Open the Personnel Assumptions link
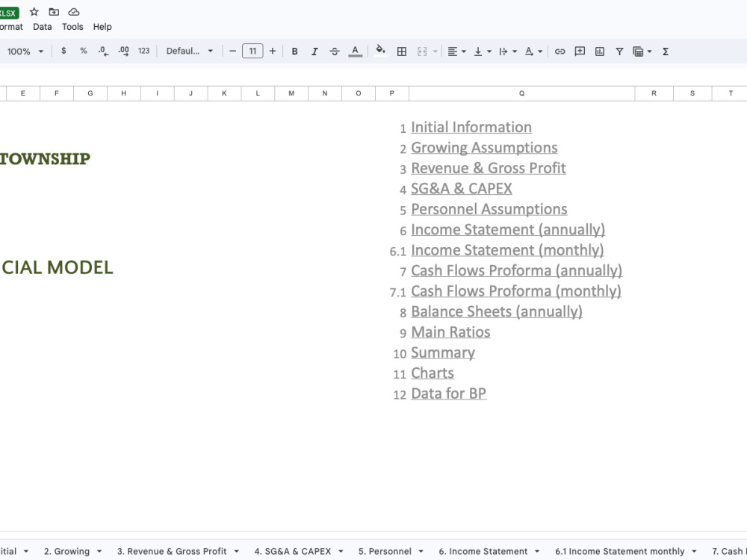 [489, 209]
